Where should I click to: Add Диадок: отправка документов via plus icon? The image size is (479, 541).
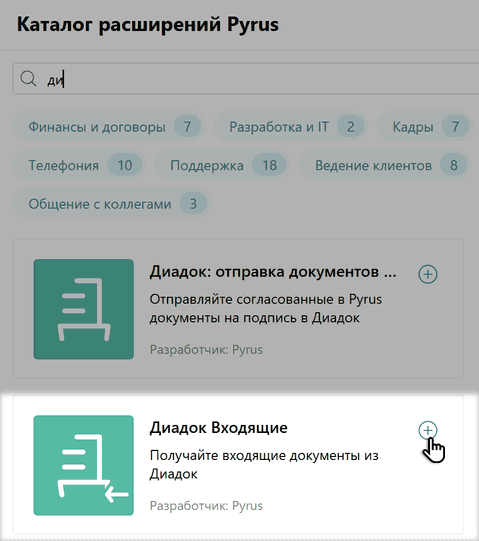point(428,274)
